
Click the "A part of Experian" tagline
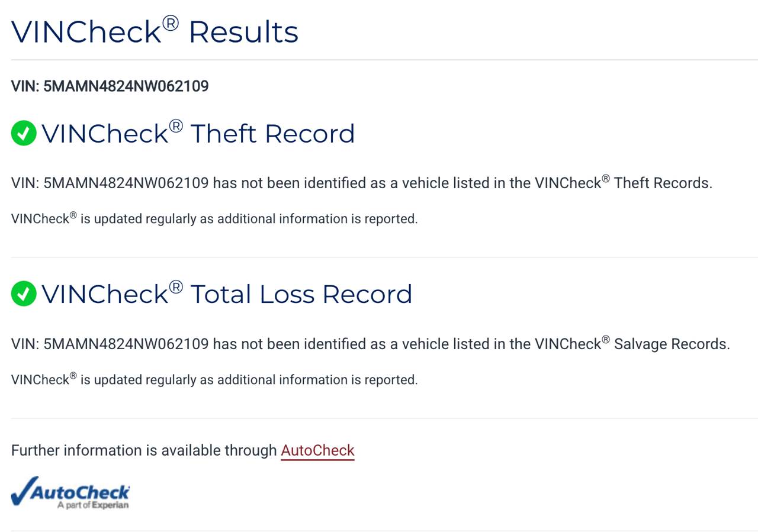coord(93,505)
